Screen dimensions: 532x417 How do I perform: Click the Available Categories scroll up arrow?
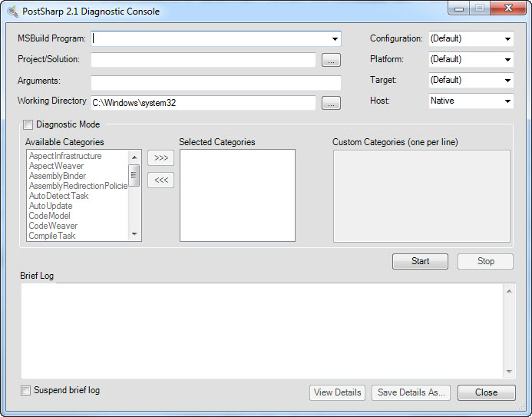134,157
